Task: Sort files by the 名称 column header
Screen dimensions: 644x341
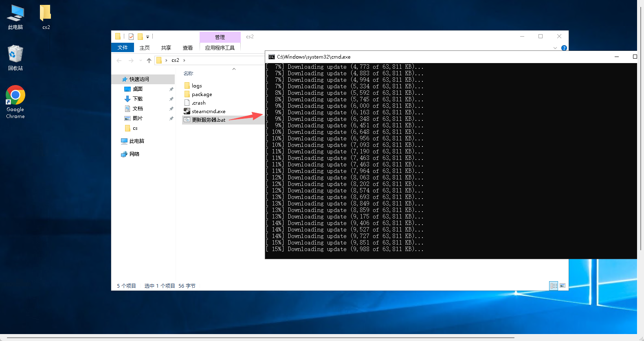Action: pos(188,74)
